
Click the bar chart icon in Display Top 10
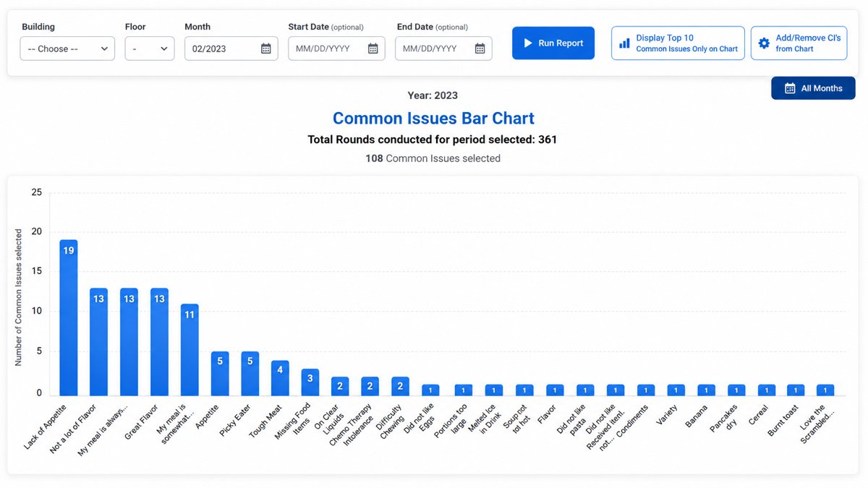[x=624, y=43]
